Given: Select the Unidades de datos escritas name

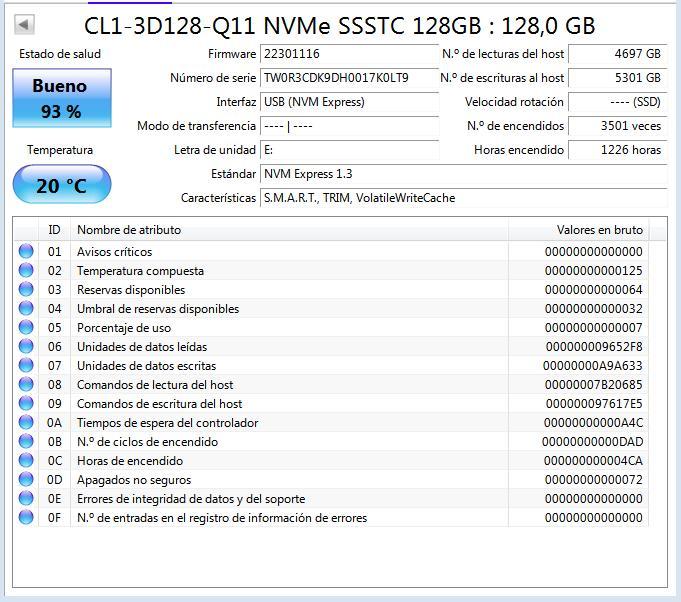Looking at the screenshot, I should coord(146,366).
